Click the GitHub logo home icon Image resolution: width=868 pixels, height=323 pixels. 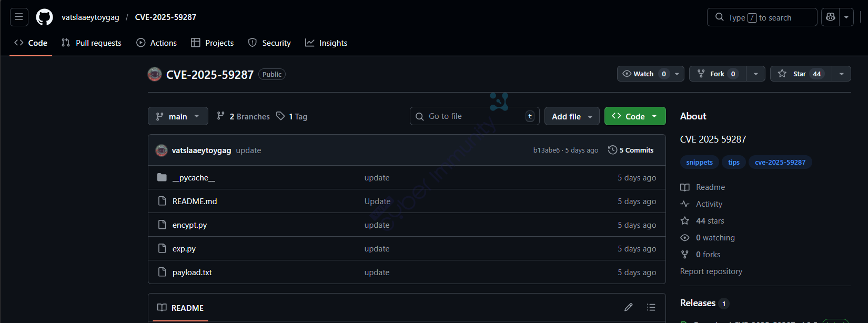click(x=44, y=17)
